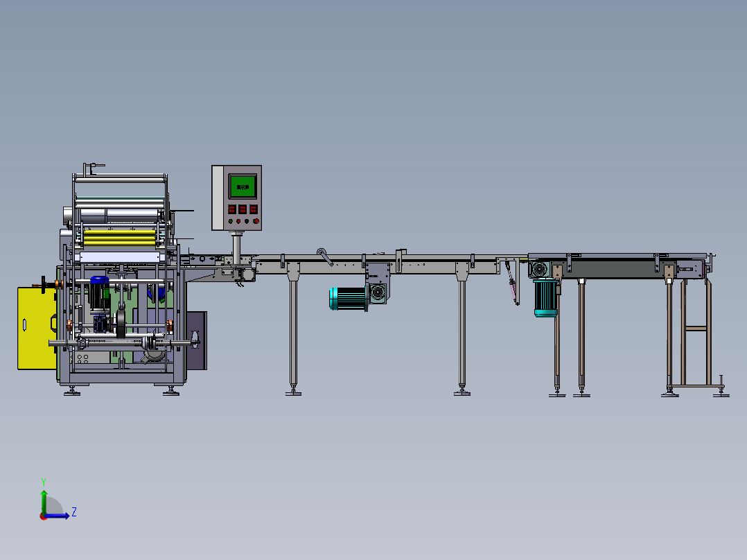Click the middle red digital display
This screenshot has height=560, width=747.
243,209
